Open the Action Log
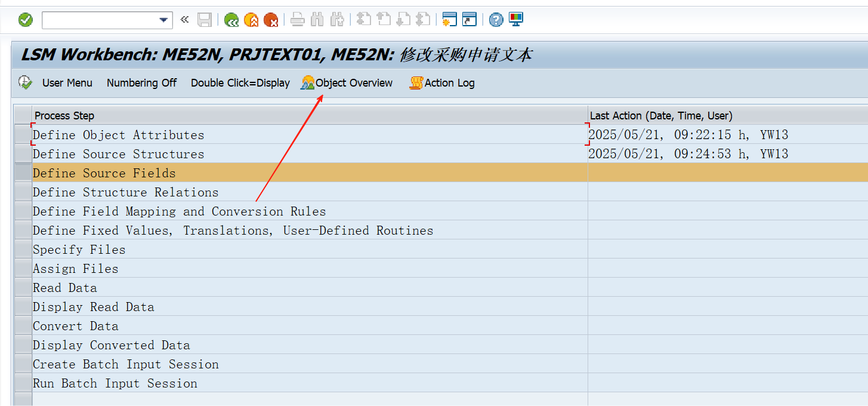 (442, 83)
